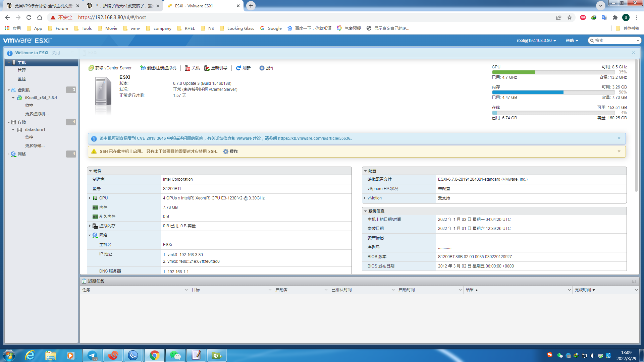This screenshot has width=644, height=362.
Task: Collapse the 虚拟机 tree node
Action: pyautogui.click(x=9, y=90)
